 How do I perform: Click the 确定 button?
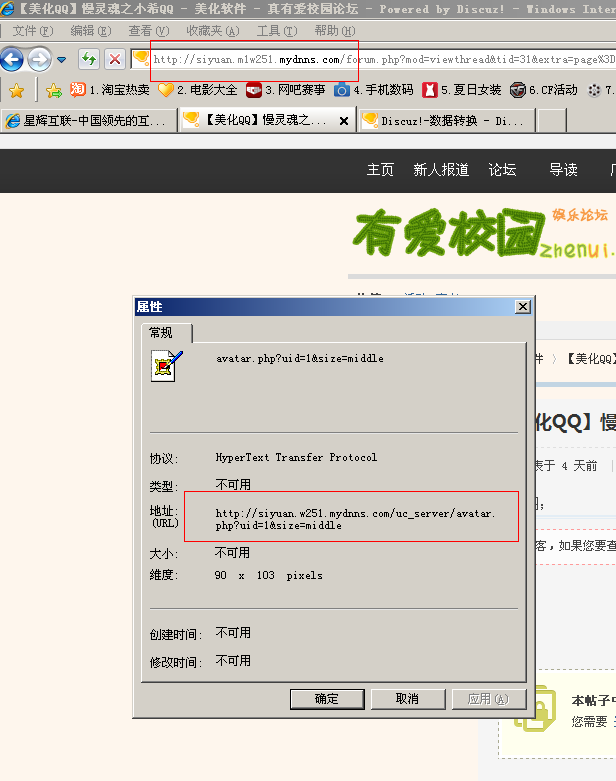327,699
